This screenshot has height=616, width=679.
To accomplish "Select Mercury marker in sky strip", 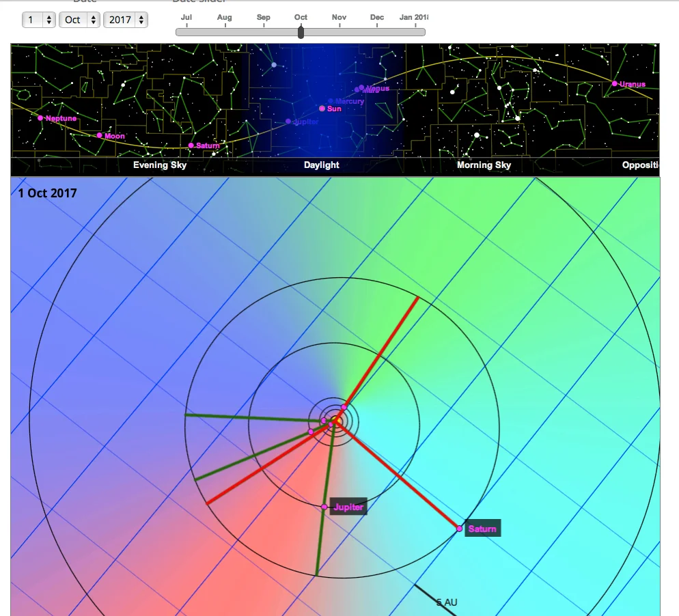I will [x=331, y=101].
